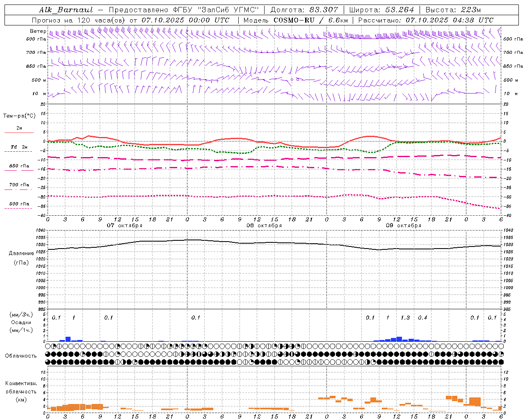Click the 1.3 precipitation amount value
This screenshot has height=420, width=525.
coord(405,317)
